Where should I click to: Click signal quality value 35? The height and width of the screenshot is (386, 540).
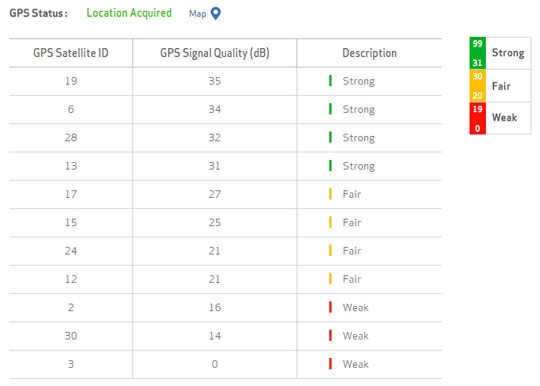215,81
